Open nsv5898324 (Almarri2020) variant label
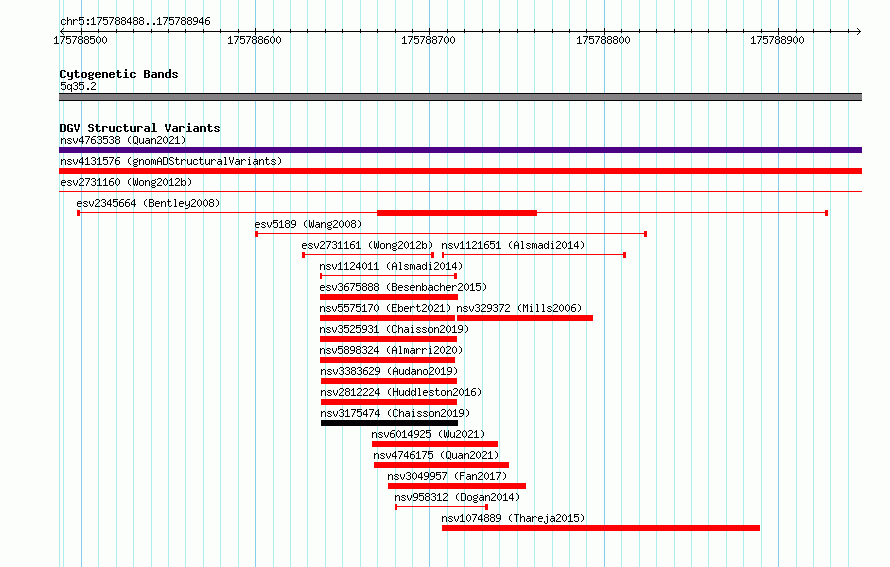Image resolution: width=890 pixels, height=567 pixels. (x=391, y=350)
